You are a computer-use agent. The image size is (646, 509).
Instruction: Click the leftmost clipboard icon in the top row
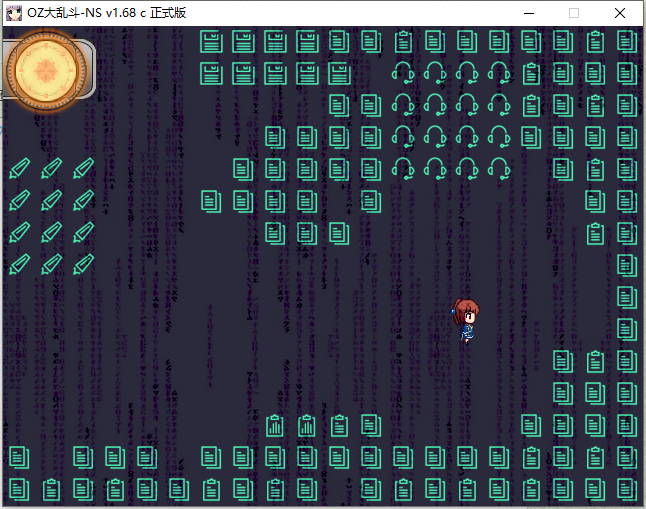click(403, 42)
